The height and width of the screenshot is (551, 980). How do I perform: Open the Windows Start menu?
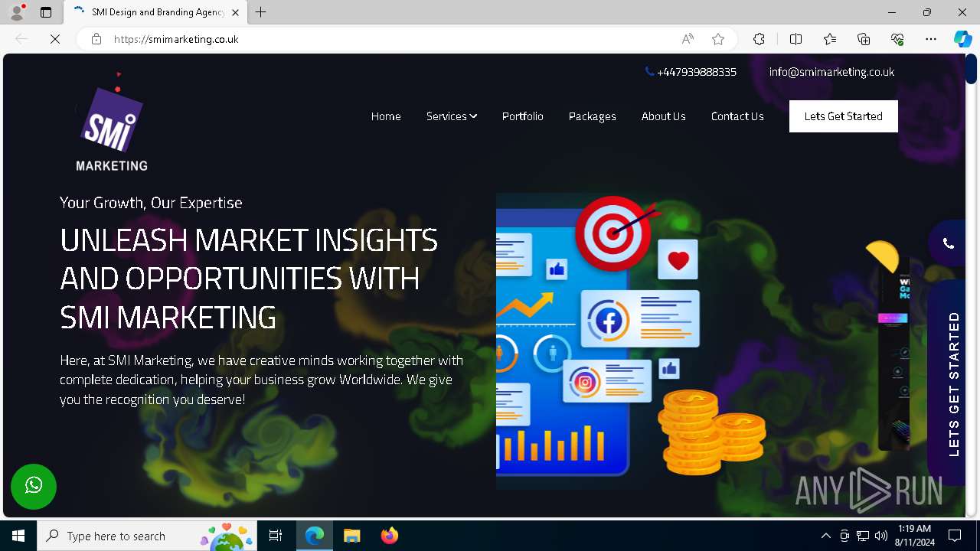[x=18, y=536]
